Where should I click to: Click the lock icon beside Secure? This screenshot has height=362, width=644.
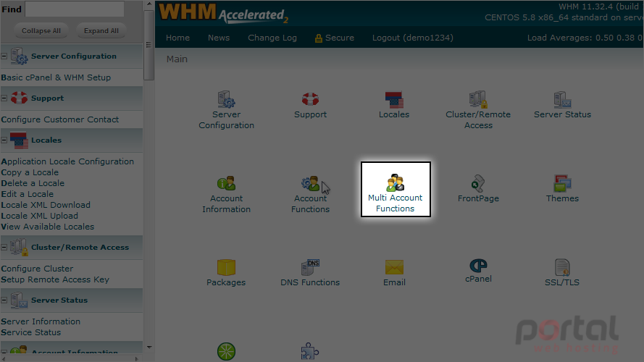click(318, 38)
